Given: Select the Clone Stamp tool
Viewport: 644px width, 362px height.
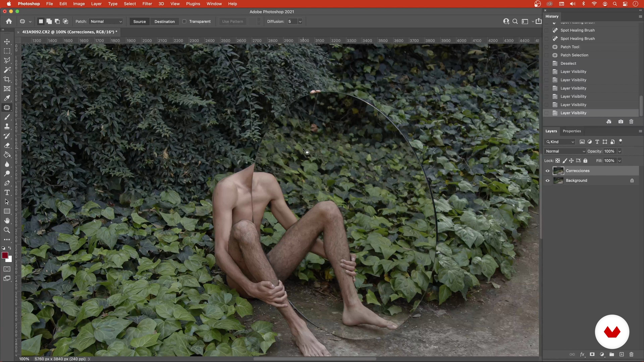Looking at the screenshot, I should click(x=7, y=126).
